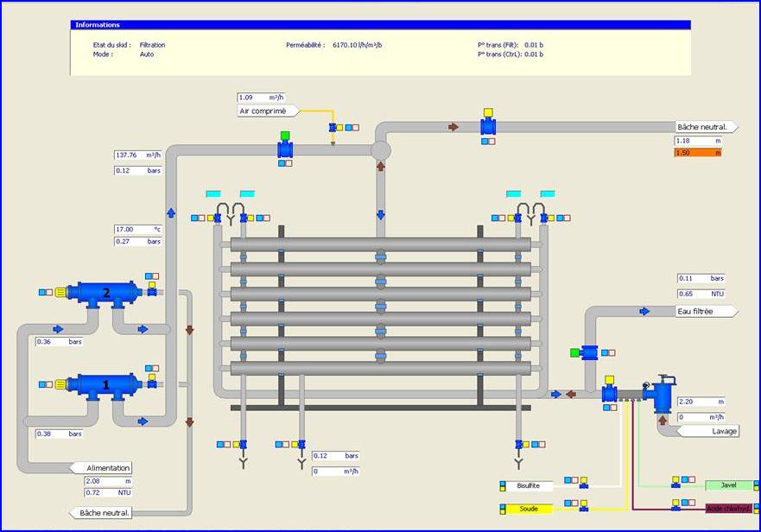Click the orange 1.50 m level field
761x532 pixels.
tap(698, 153)
